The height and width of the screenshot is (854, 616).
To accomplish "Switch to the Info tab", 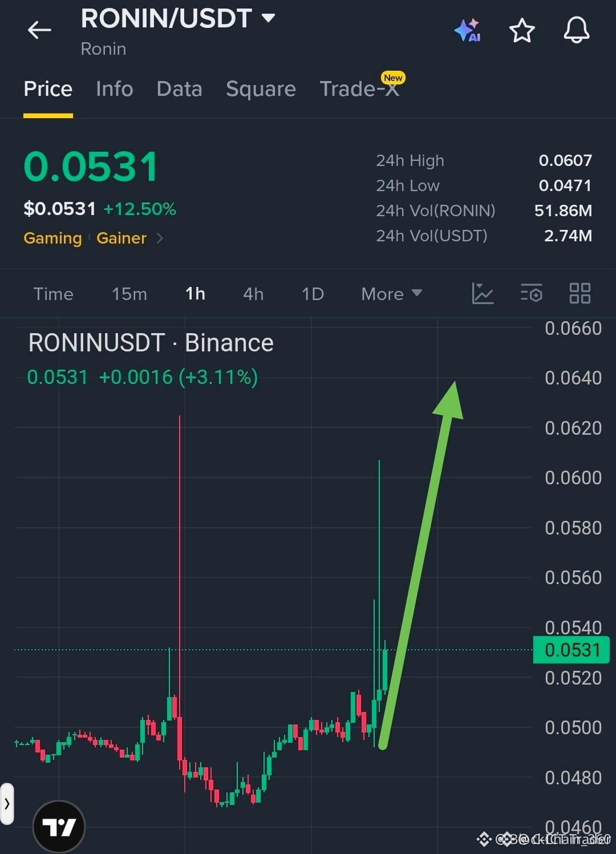I will (x=114, y=89).
